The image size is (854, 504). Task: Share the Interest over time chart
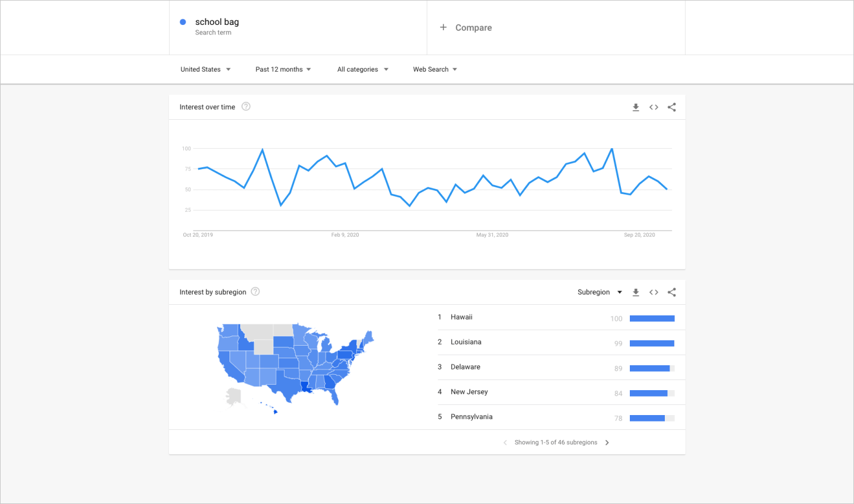[671, 107]
